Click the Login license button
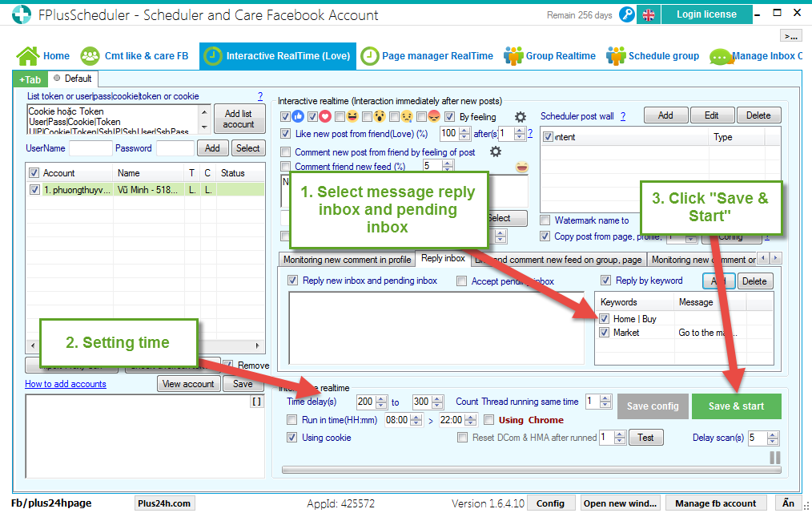 point(706,14)
